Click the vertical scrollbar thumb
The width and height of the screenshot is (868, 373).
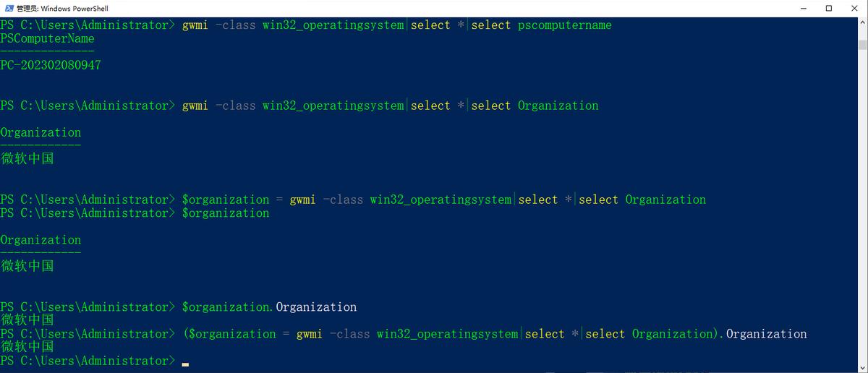pos(862,43)
